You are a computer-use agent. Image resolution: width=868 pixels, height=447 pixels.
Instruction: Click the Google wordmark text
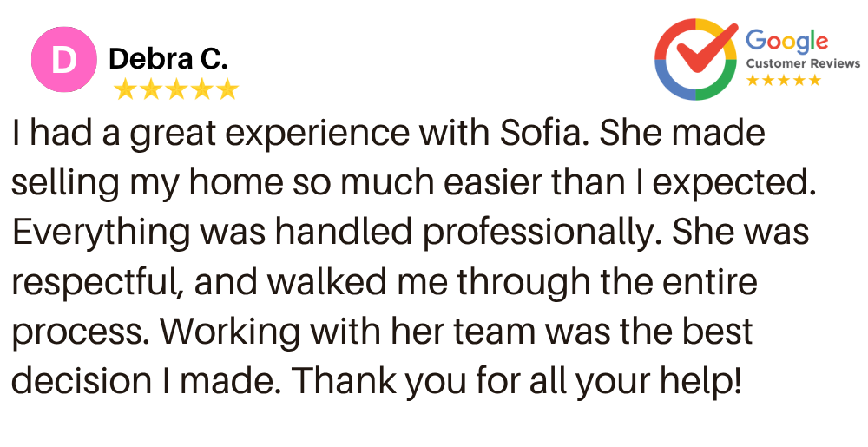(x=786, y=42)
